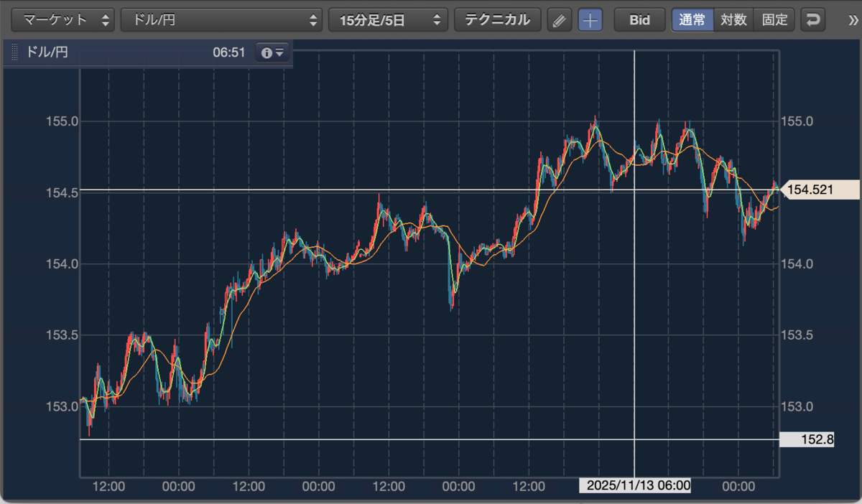Select 対数 logarithmic scale mode
The image size is (862, 504).
coord(734,20)
